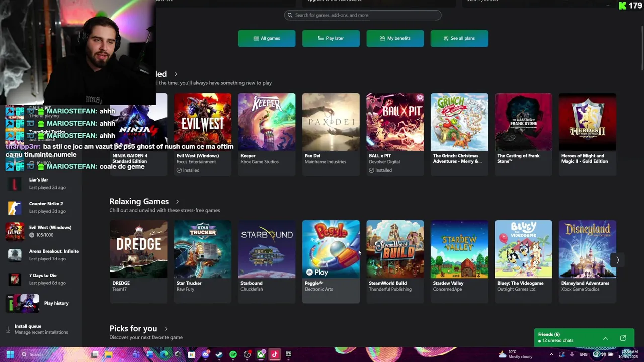Open the Play later tab
This screenshot has height=362, width=644.
(331, 38)
